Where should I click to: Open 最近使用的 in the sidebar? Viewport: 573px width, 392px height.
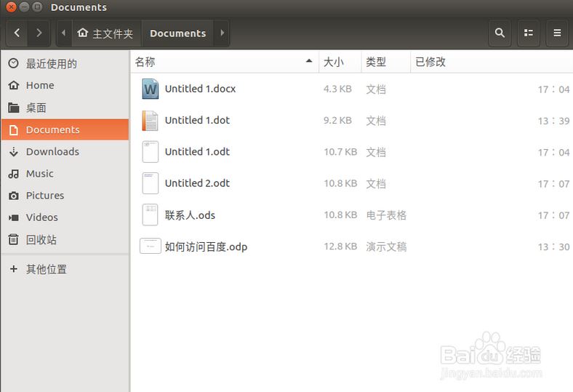[x=51, y=64]
